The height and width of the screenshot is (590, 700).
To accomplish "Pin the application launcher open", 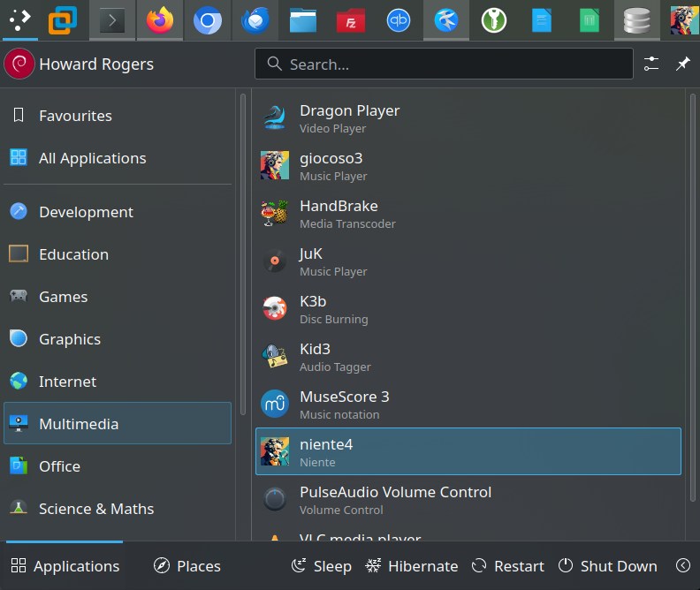I will (682, 64).
